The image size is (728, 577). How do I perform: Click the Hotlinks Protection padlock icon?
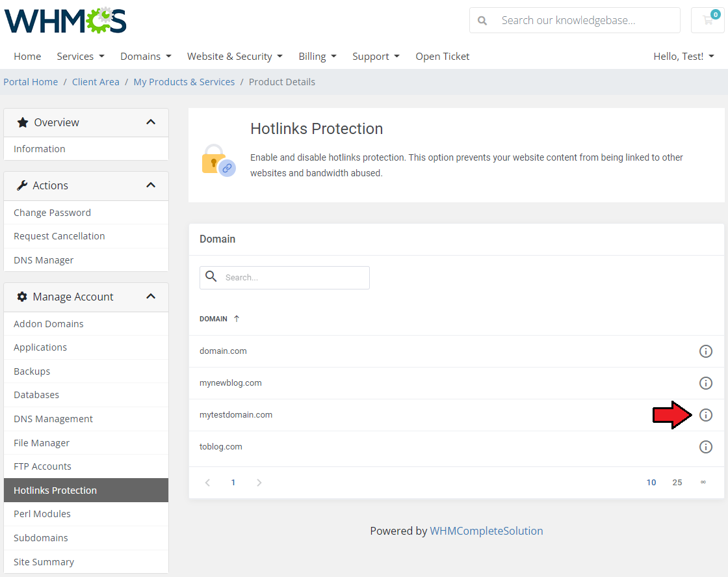click(218, 160)
